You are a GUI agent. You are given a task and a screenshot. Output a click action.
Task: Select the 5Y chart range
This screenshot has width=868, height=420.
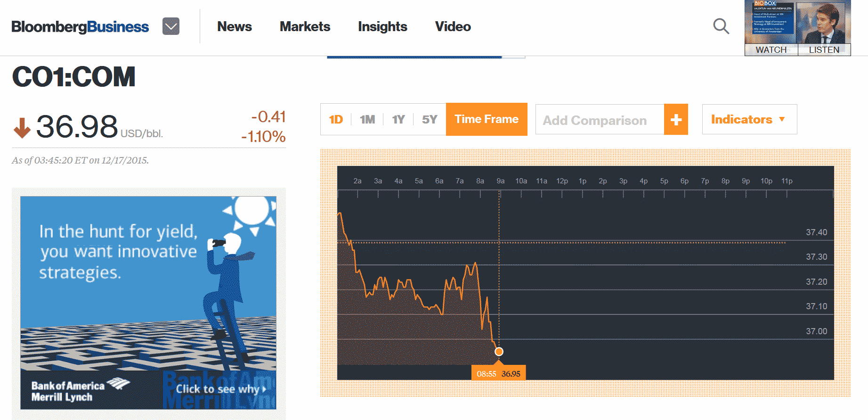430,120
